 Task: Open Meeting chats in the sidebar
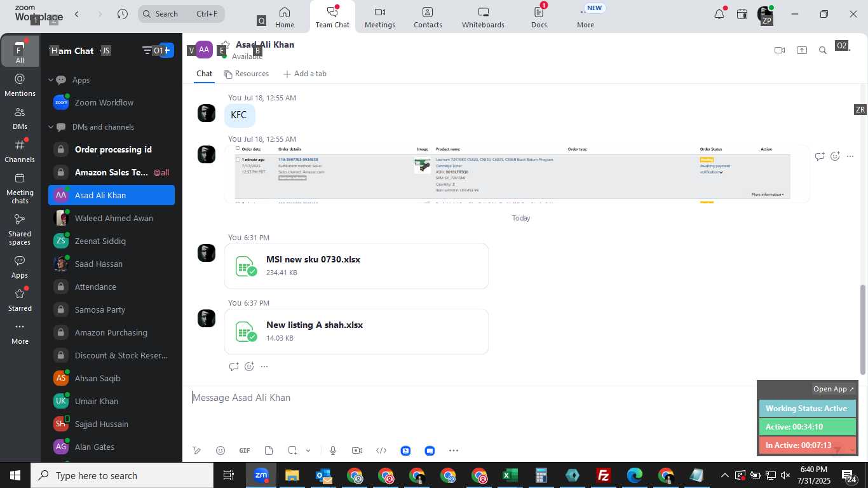pyautogui.click(x=20, y=189)
